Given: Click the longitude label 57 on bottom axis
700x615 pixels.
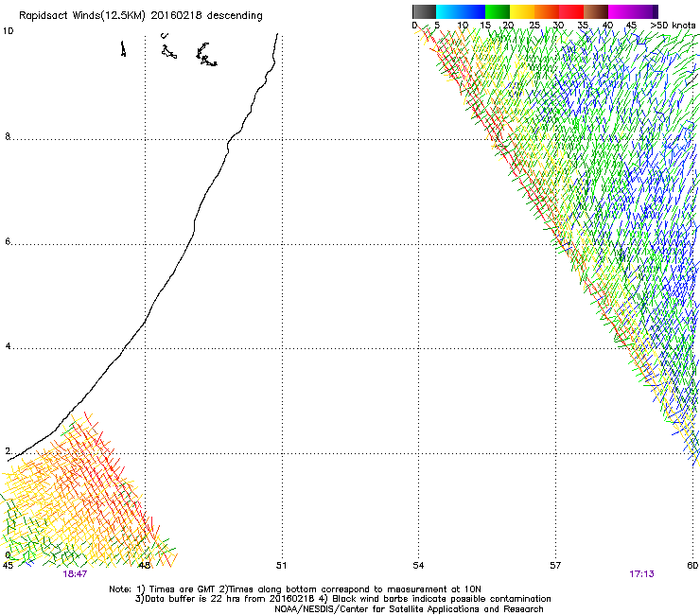Looking at the screenshot, I should click(555, 566).
